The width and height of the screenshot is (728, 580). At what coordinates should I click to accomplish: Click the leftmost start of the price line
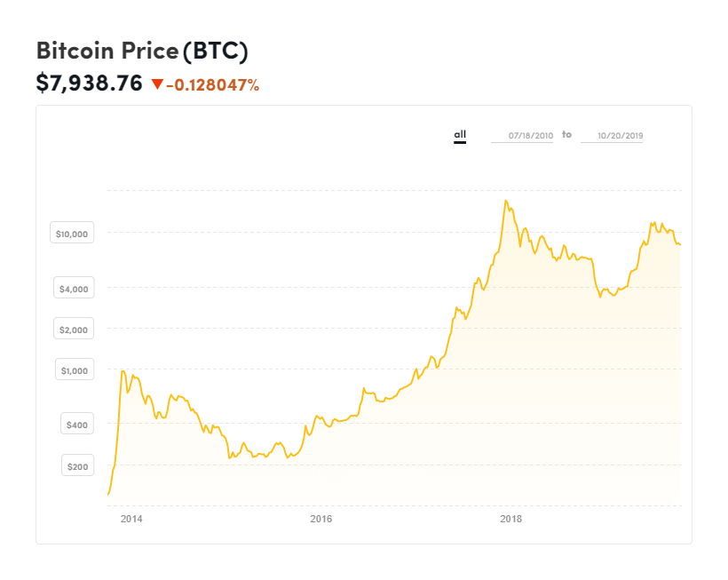tap(108, 494)
